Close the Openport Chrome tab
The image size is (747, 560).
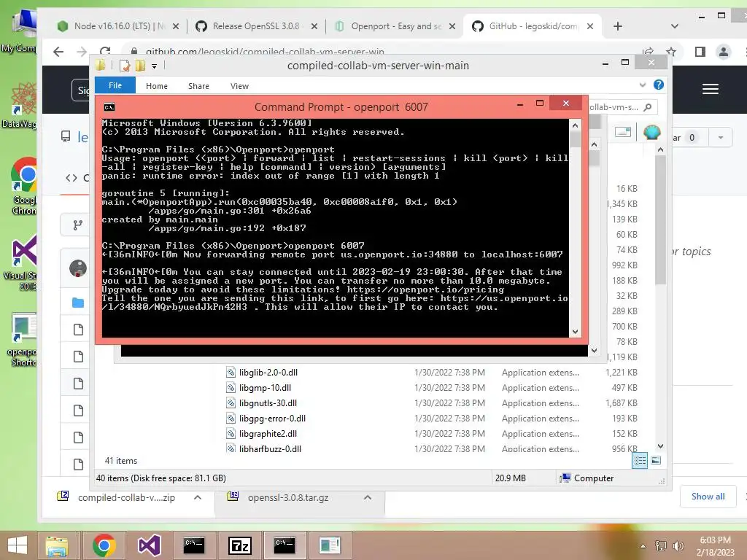(x=452, y=26)
